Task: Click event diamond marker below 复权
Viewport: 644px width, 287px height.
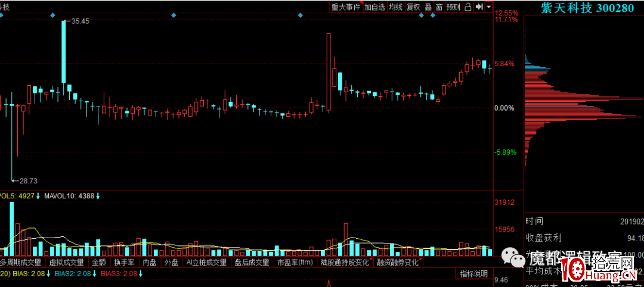Action: click(421, 15)
